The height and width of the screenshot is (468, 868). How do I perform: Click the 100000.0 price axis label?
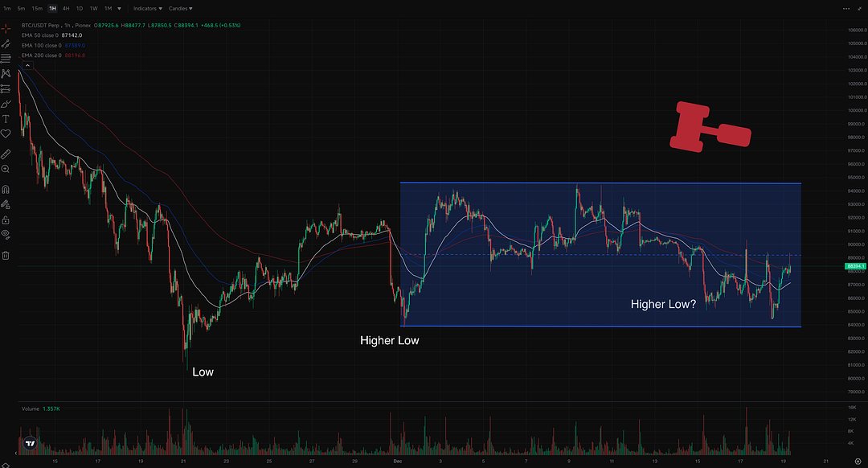[x=857, y=110]
